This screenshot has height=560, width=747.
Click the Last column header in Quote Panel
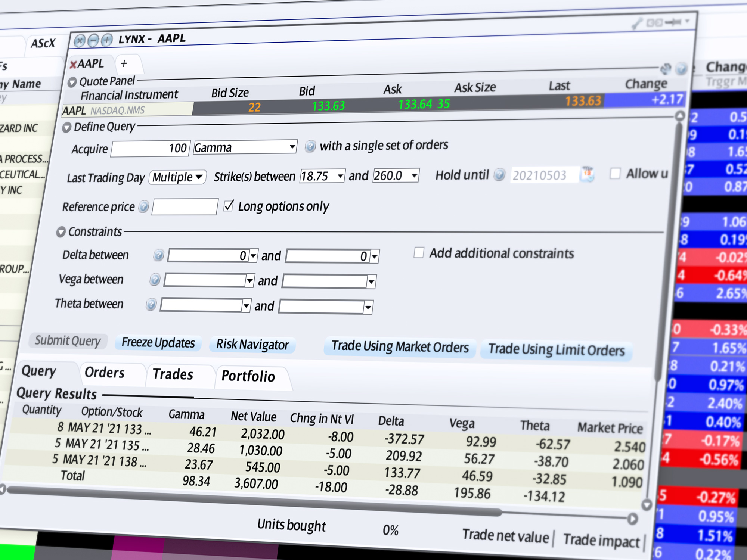pos(559,86)
